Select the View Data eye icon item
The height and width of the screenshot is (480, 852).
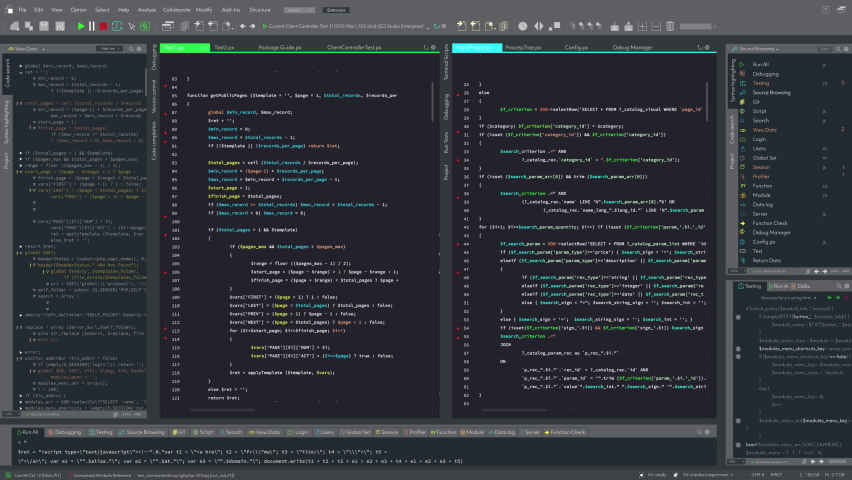(x=743, y=129)
